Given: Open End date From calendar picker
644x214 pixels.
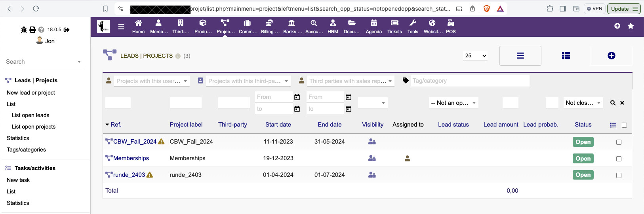Looking at the screenshot, I should tap(349, 97).
